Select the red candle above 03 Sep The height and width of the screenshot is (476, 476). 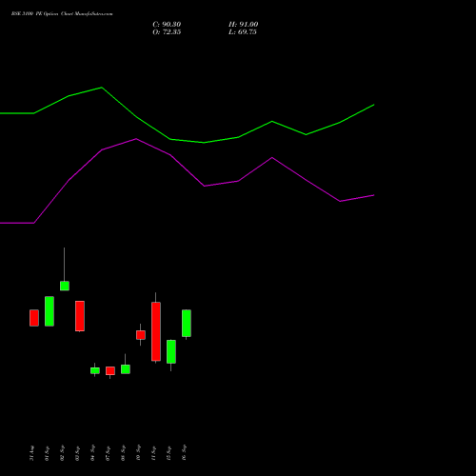(80, 316)
